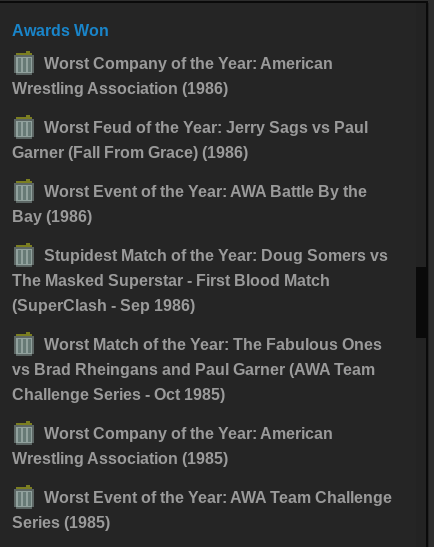Click trash can icon for Worst Company 1986
Image resolution: width=434 pixels, height=547 pixels.
click(x=24, y=63)
